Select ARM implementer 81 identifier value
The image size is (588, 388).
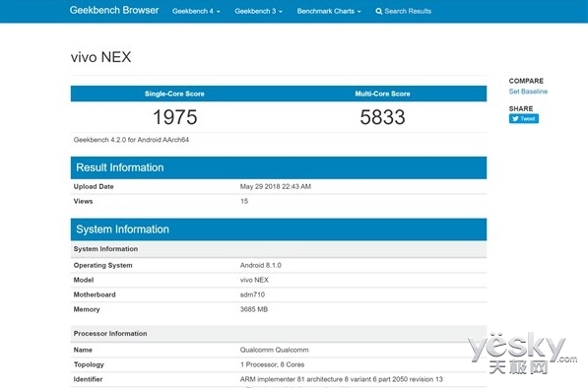pyautogui.click(x=341, y=379)
